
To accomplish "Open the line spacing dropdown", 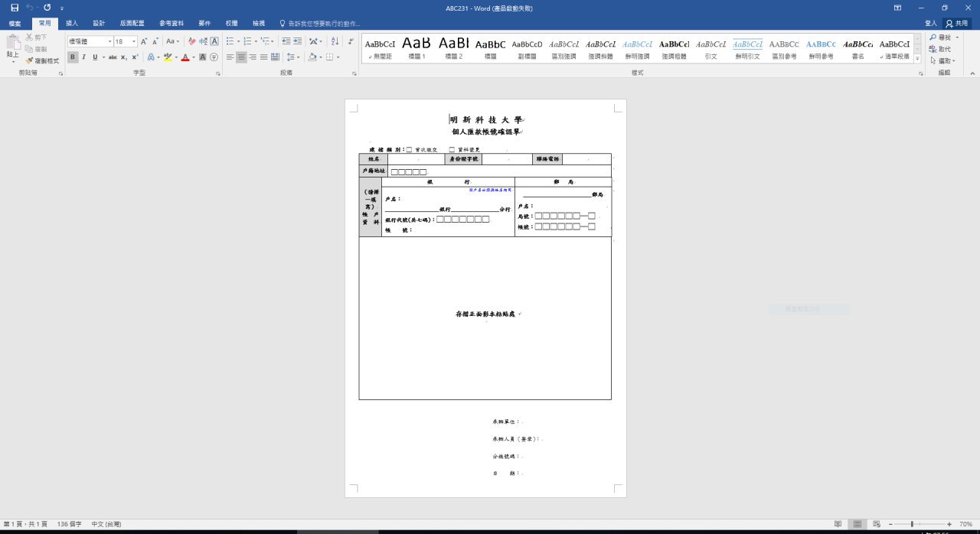I will pos(293,57).
